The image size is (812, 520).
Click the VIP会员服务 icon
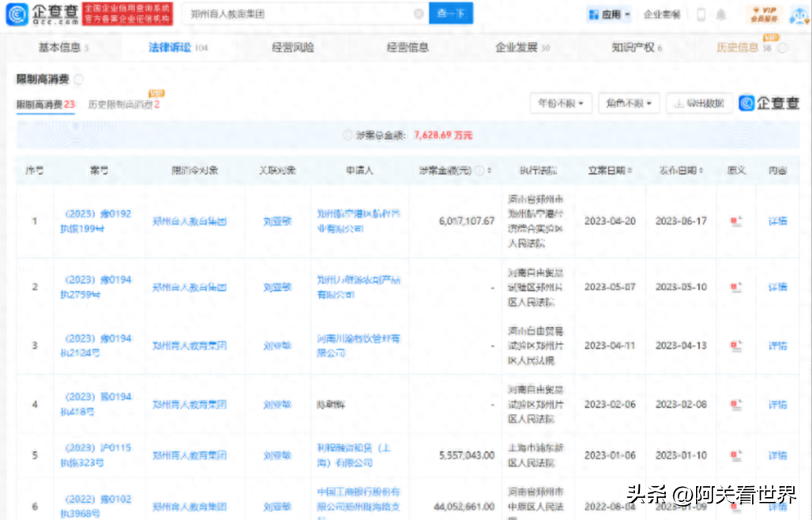pyautogui.click(x=762, y=14)
